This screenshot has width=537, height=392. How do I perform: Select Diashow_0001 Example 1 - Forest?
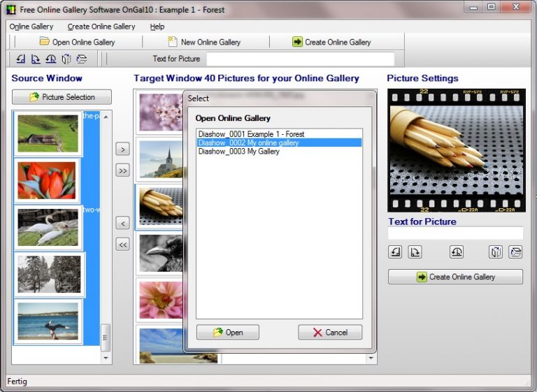280,134
